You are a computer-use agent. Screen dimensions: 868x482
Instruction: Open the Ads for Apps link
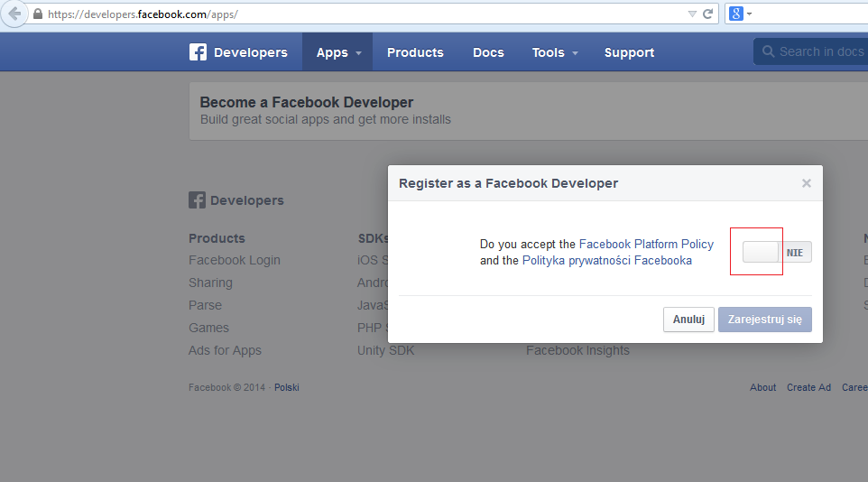click(x=225, y=351)
